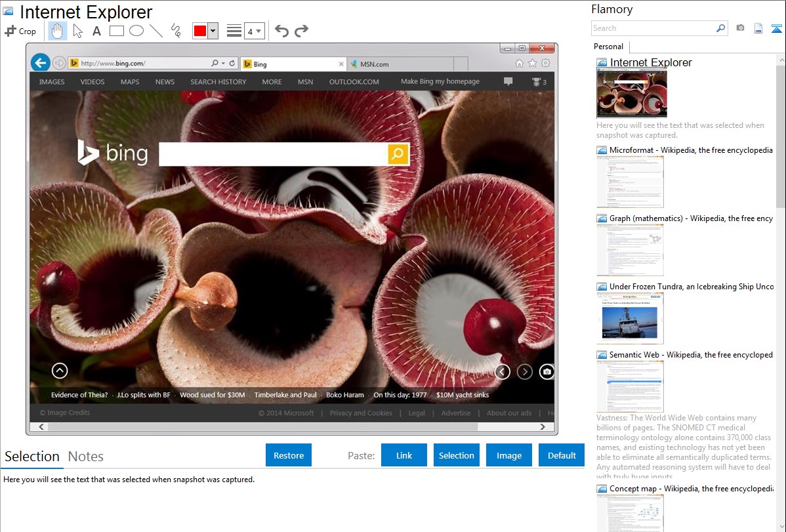Click the blue triangle icon at panel top

point(776,29)
